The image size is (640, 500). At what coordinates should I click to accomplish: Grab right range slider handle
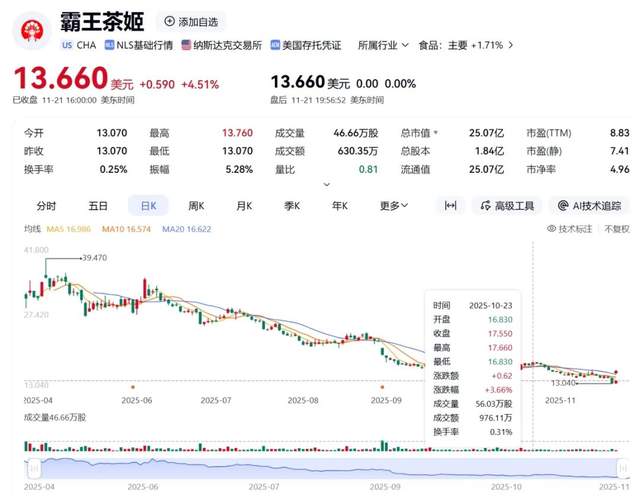click(623, 468)
